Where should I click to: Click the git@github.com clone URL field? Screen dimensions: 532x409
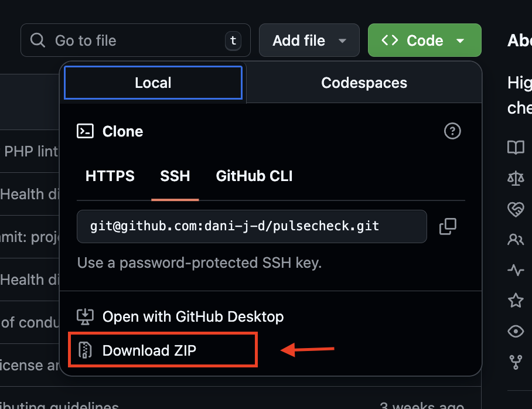[x=252, y=226]
